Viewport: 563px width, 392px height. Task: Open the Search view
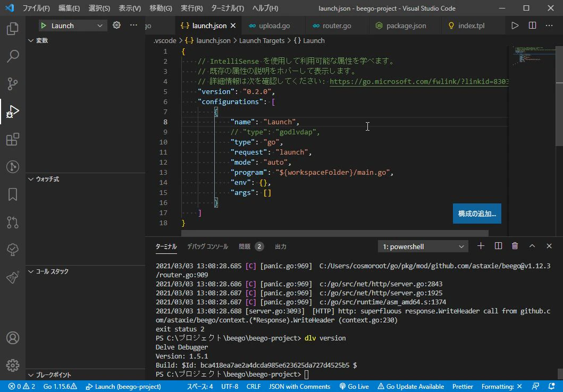tap(13, 56)
